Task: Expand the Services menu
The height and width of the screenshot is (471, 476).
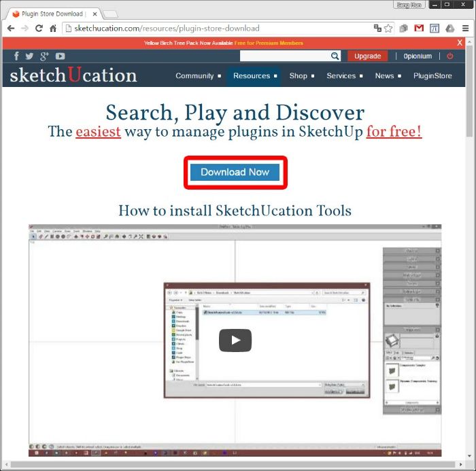Action: coord(345,76)
